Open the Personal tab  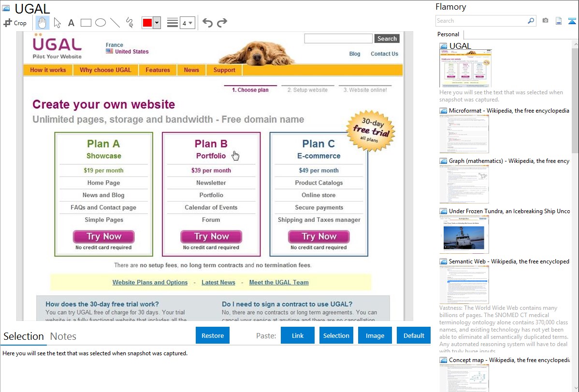click(x=448, y=34)
